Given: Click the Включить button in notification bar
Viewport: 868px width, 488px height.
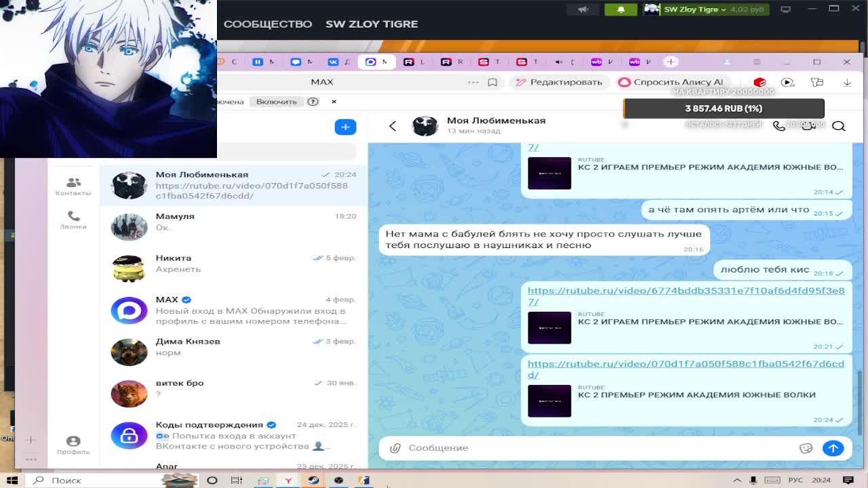Looking at the screenshot, I should pos(277,102).
